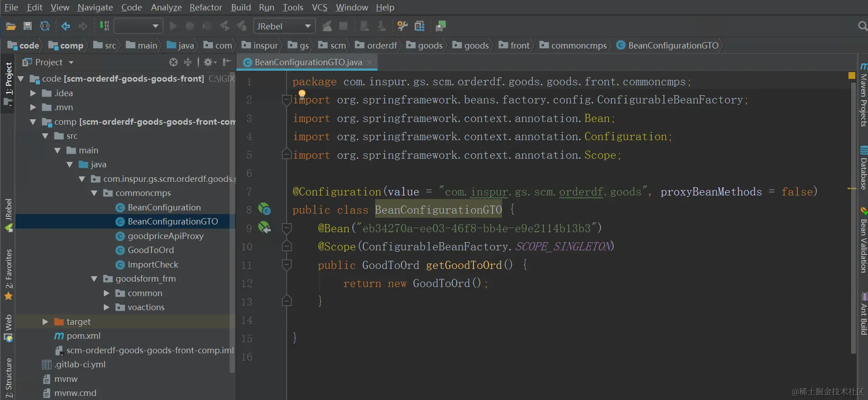The width and height of the screenshot is (868, 400).
Task: Select the BeanConfigurationGTO.java editor tab
Action: [x=308, y=62]
